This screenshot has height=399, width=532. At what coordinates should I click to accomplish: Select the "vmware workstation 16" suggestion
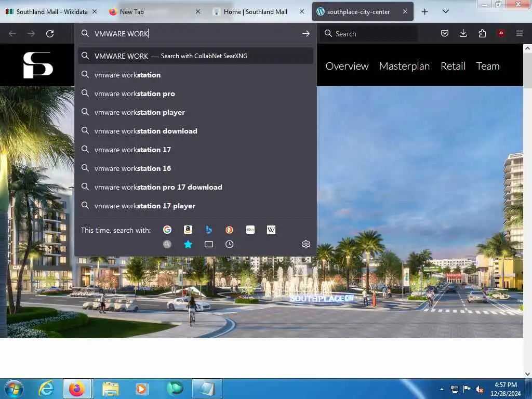point(195,168)
